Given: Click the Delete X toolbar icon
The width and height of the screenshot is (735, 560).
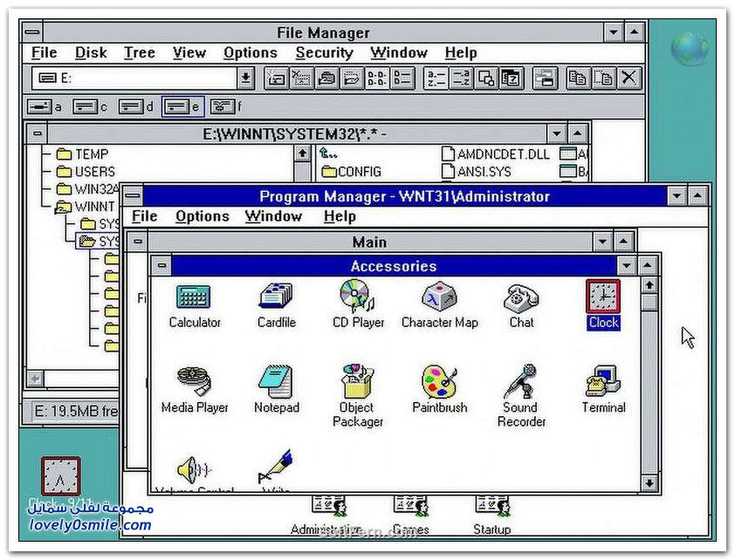Looking at the screenshot, I should 629,79.
